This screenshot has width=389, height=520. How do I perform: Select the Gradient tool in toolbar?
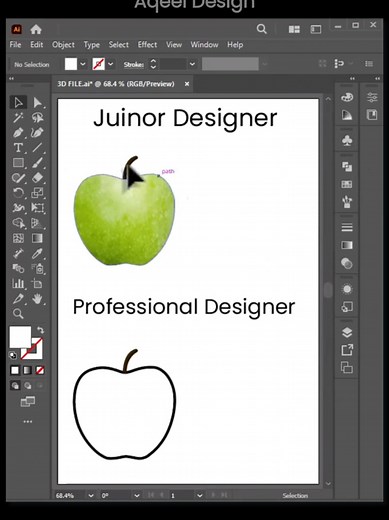pyautogui.click(x=37, y=238)
